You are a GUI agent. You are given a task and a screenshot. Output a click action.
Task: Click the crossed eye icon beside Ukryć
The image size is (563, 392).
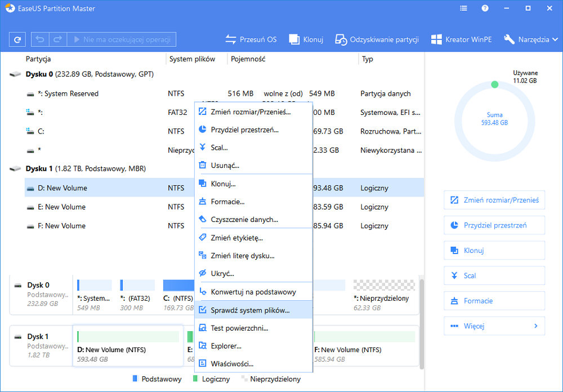click(203, 273)
